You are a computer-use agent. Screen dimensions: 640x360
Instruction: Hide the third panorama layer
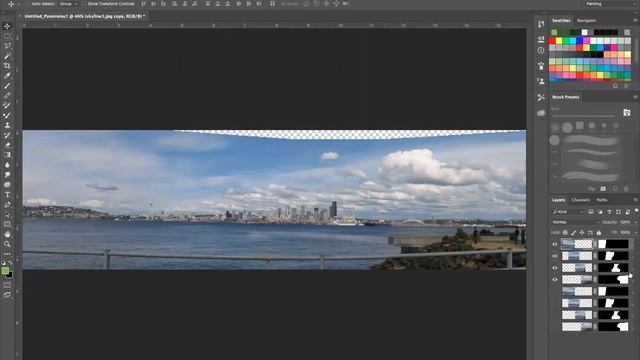[x=554, y=268]
